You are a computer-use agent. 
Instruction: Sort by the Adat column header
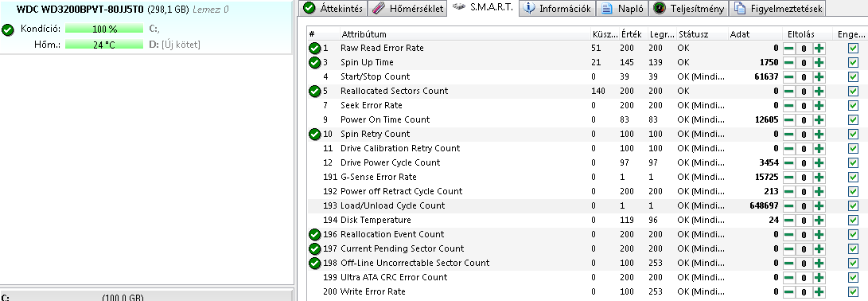click(754, 34)
